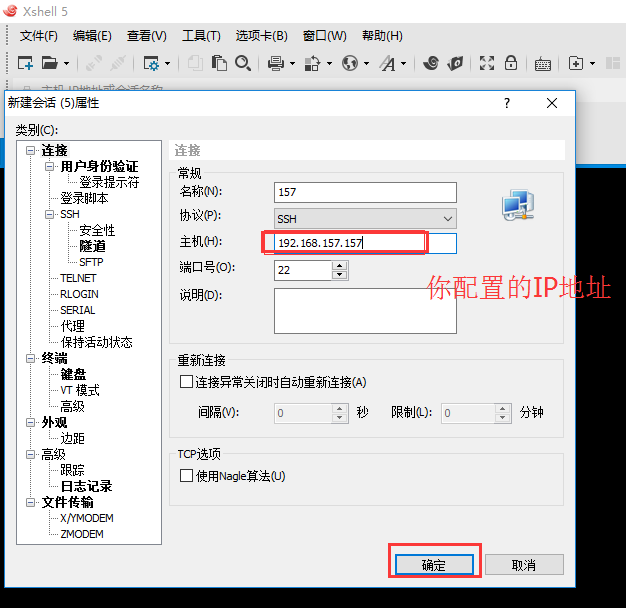The height and width of the screenshot is (608, 626).
Task: Click the padlock Lock Screen icon
Action: click(x=511, y=63)
